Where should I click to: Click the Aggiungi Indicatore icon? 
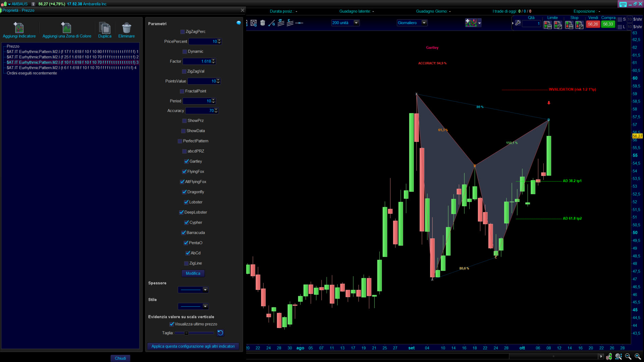coord(19,28)
